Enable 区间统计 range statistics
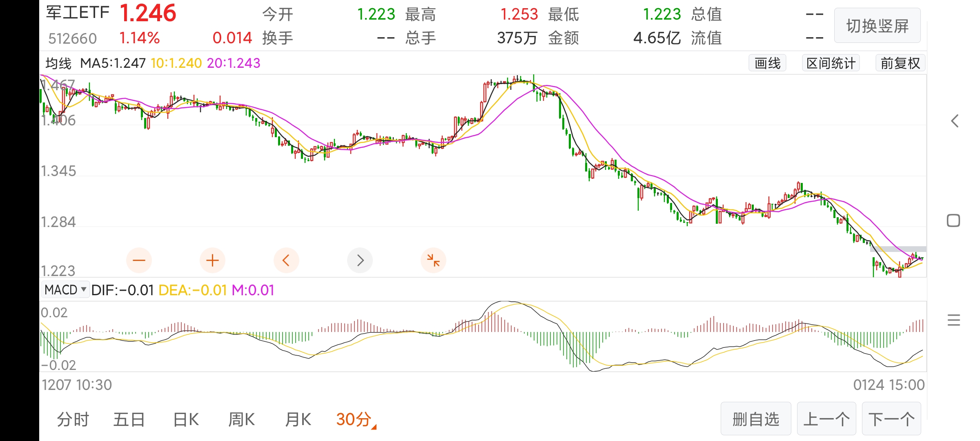The height and width of the screenshot is (441, 980). point(831,63)
